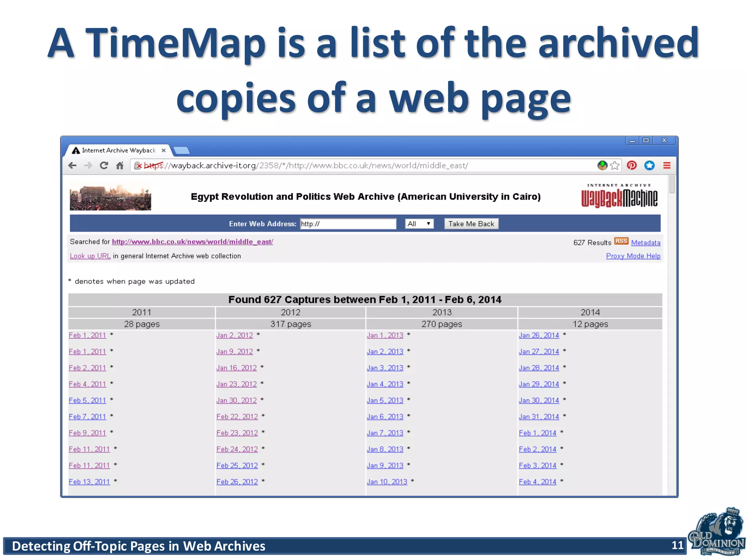The width and height of the screenshot is (747, 560).
Task: Open the Feb 9, 2011 capture
Action: pos(88,433)
